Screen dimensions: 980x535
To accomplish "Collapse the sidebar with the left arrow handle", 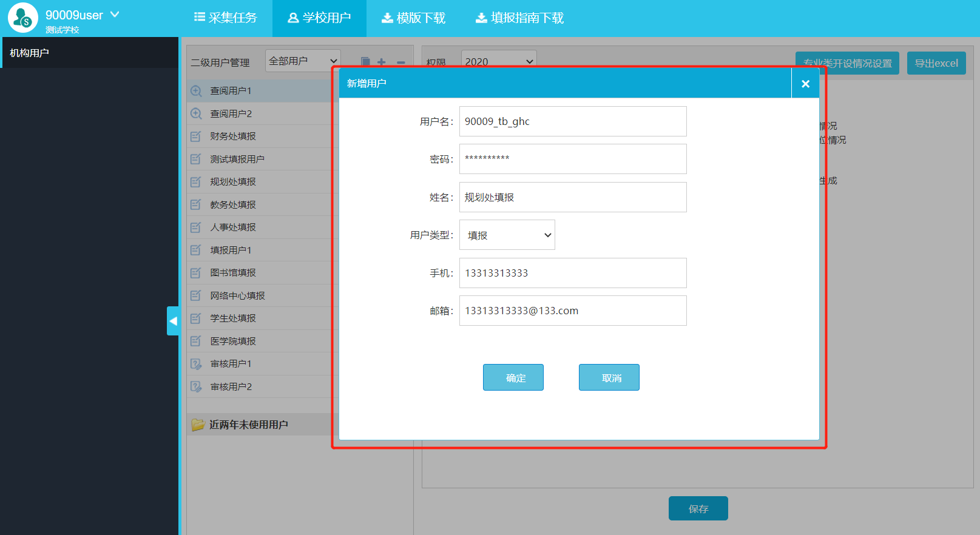I will (x=173, y=321).
